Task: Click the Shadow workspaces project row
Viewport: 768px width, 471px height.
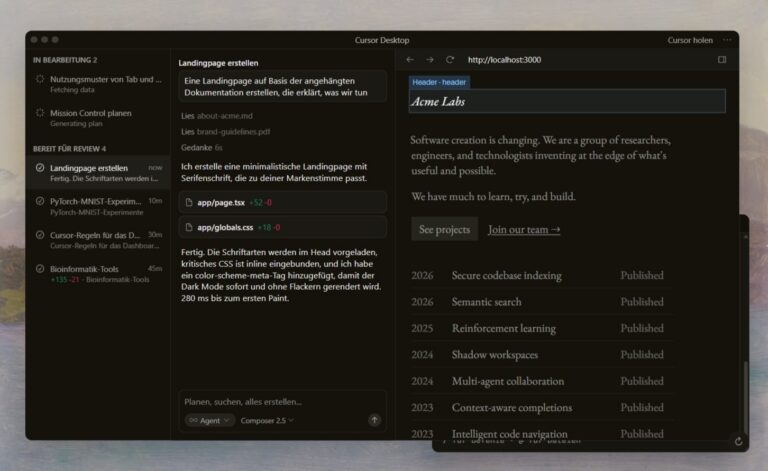Action: click(x=540, y=354)
